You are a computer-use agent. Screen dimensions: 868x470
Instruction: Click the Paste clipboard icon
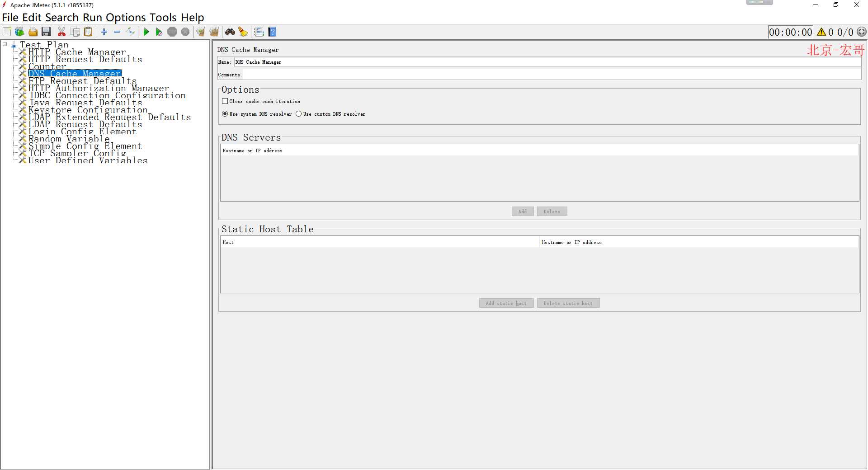pos(89,32)
